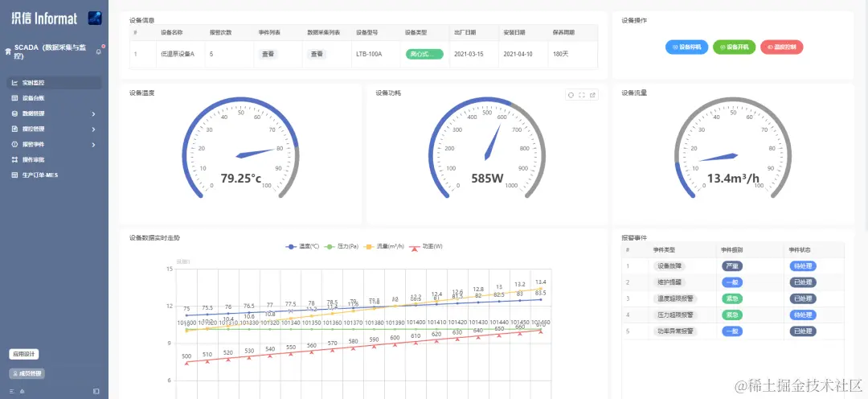
Task: Expand the 设备功耗 card to fullscreen
Action: pos(582,95)
